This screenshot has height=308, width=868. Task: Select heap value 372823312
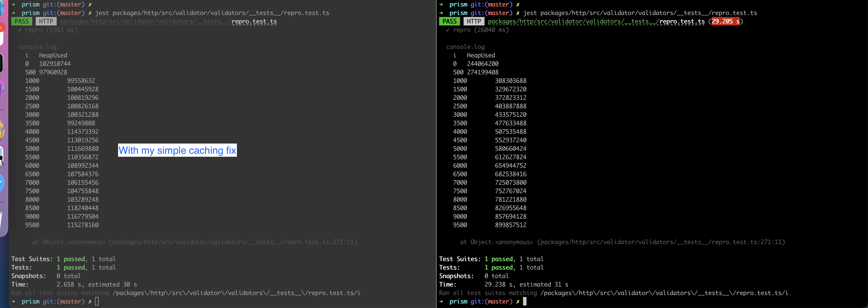point(511,98)
